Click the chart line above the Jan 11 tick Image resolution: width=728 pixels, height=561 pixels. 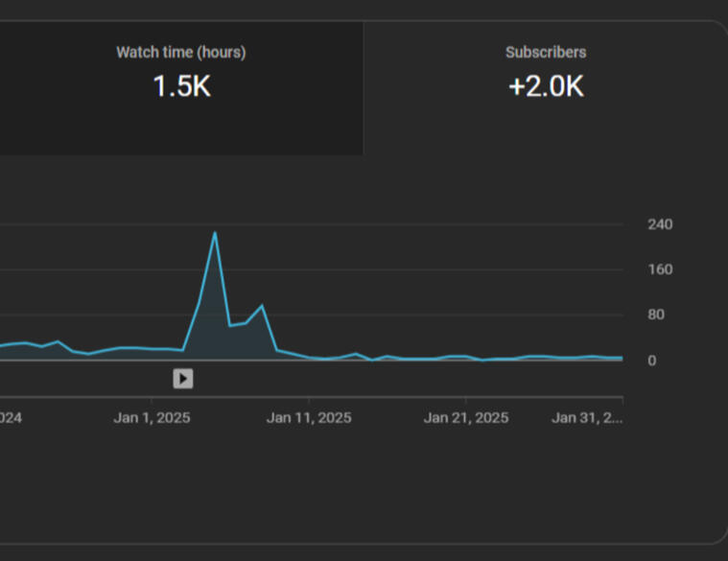[309, 357]
